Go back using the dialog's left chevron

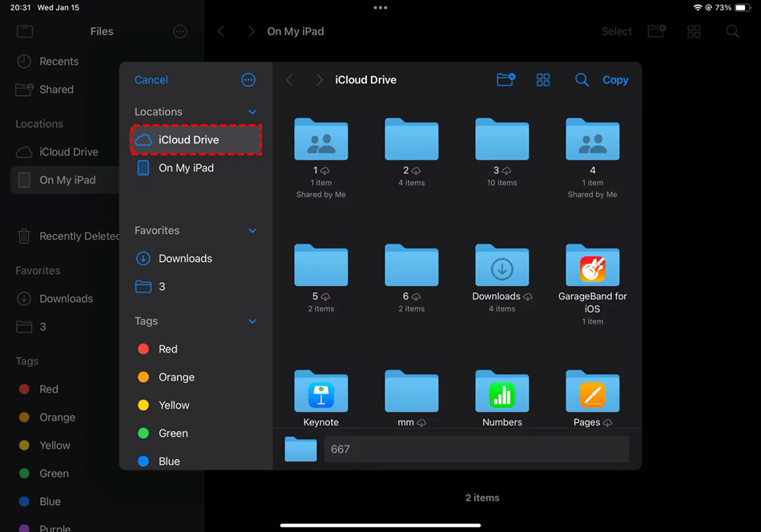tap(290, 80)
